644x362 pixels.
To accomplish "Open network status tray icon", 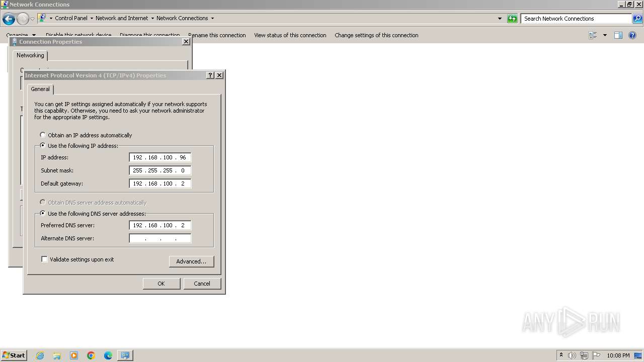I will point(584,355).
